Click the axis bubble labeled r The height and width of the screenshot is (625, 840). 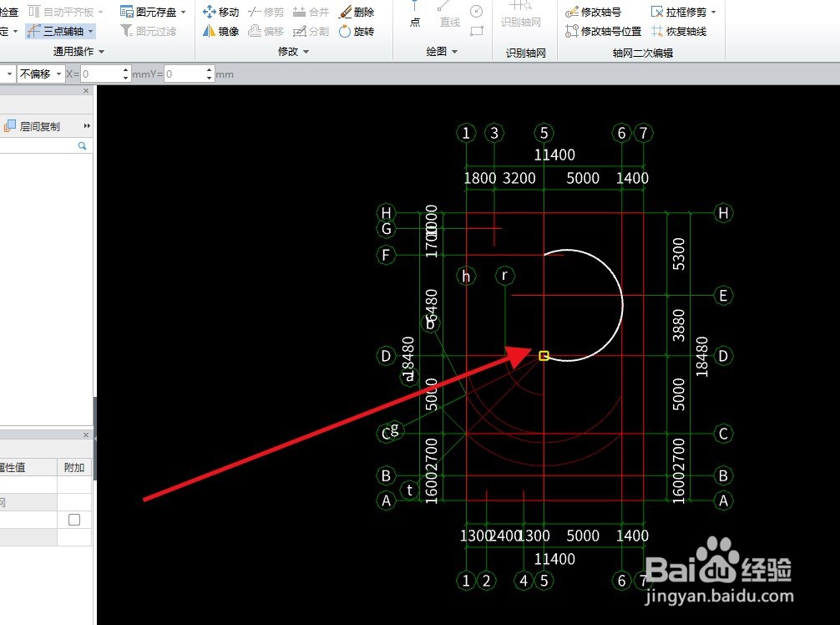504,276
